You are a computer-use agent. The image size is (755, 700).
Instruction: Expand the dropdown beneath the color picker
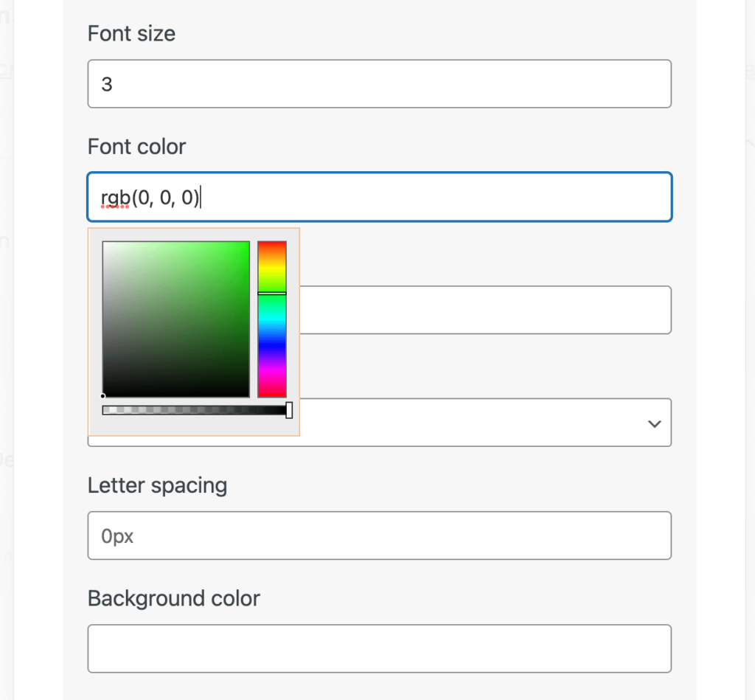coord(487,422)
